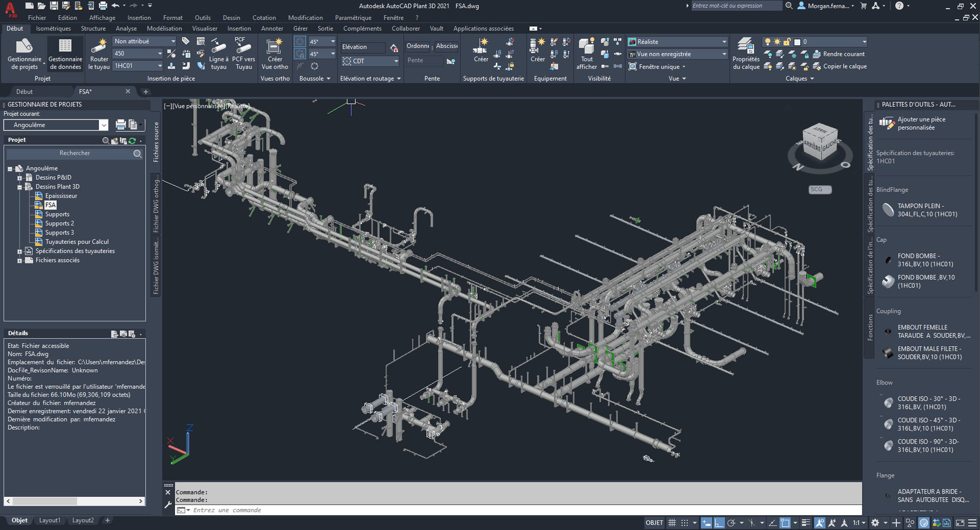Image resolution: width=980 pixels, height=530 pixels.
Task: Open the Angoulême project dropdown
Action: (x=55, y=125)
